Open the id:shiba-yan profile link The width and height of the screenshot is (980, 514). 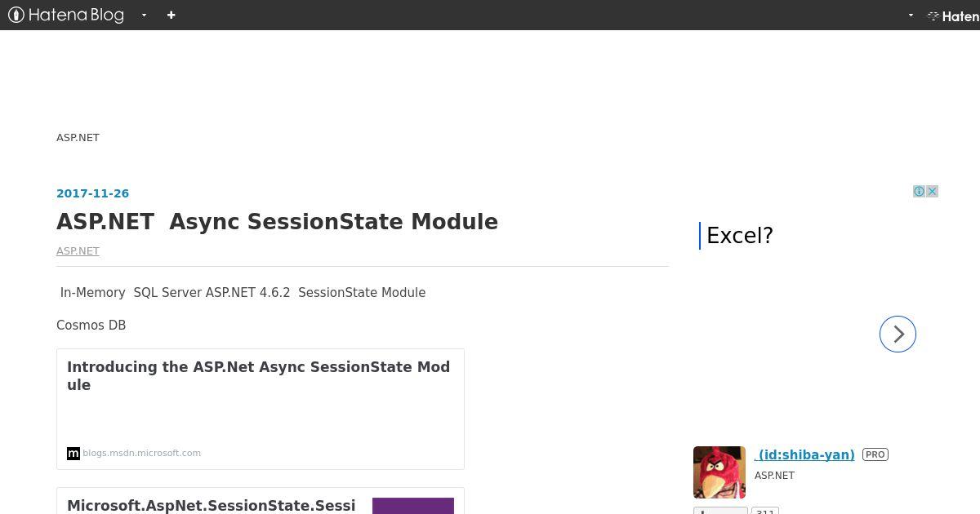tap(804, 454)
